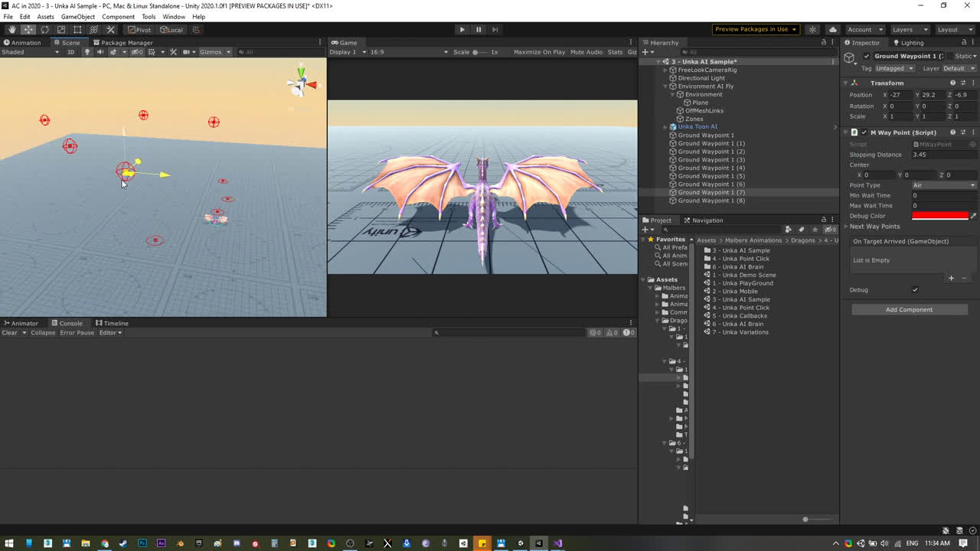This screenshot has width=980, height=551.
Task: Click Maximize On Play button
Action: (539, 52)
